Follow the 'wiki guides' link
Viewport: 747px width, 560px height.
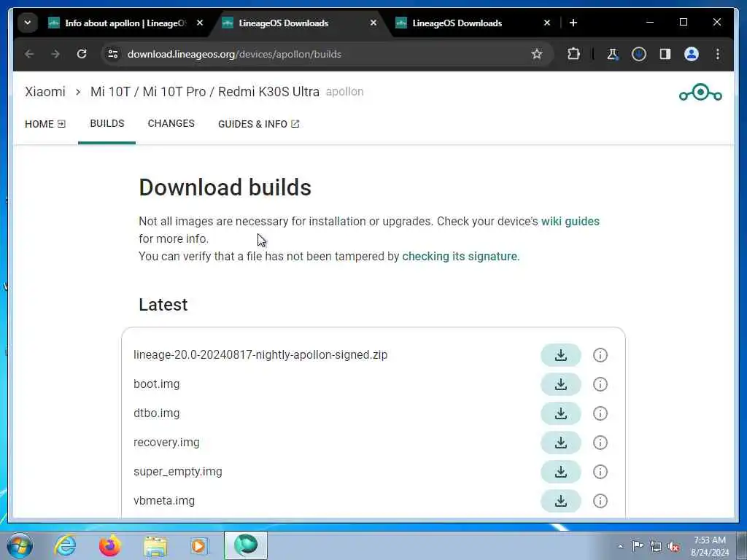point(570,222)
